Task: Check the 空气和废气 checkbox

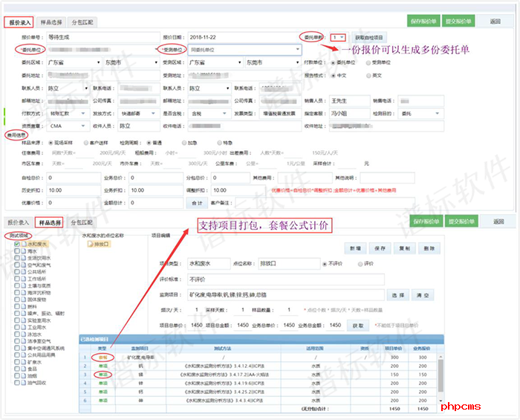Action: coord(16,265)
